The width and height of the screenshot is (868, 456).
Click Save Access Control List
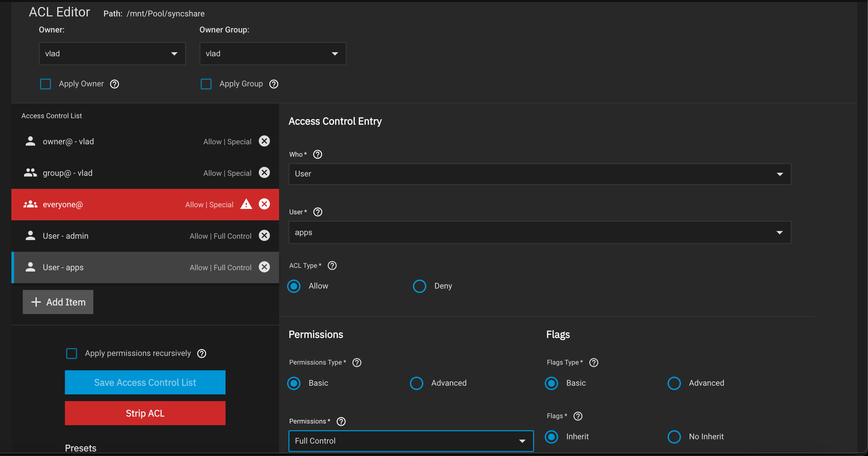145,382
